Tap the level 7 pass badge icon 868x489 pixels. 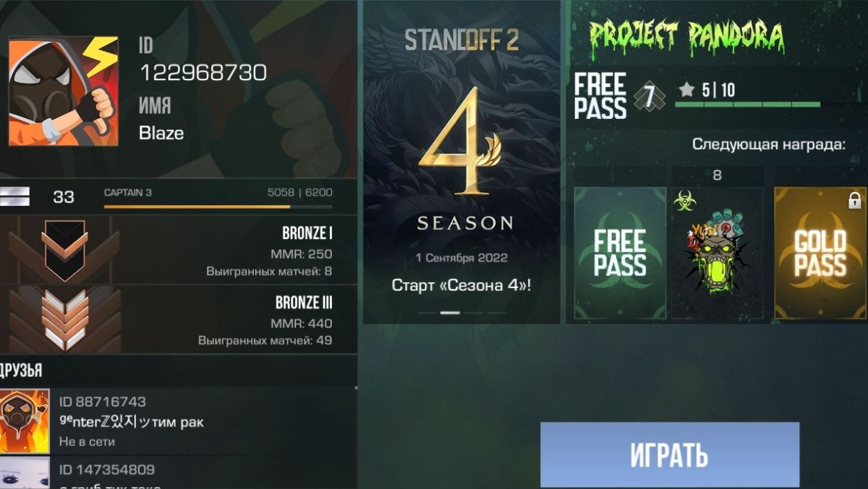tap(649, 97)
